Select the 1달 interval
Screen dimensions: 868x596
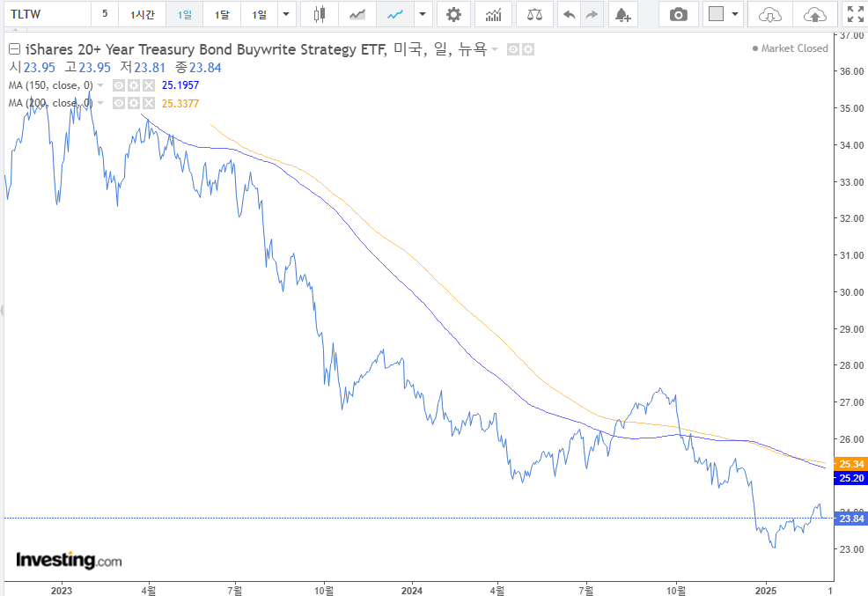pos(222,14)
